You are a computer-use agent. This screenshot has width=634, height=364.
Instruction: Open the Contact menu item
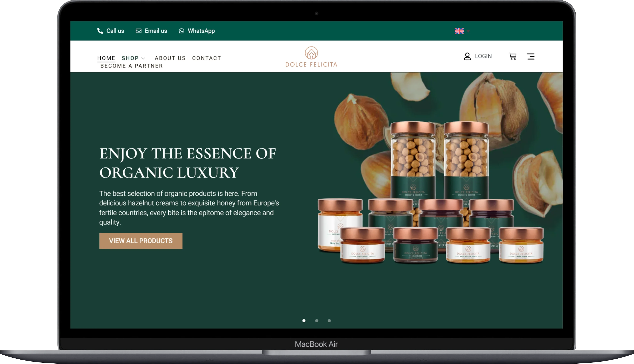coord(206,58)
